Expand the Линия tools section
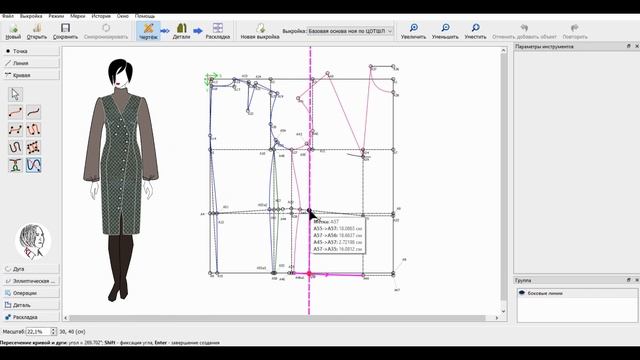640x360 pixels. pos(31,63)
